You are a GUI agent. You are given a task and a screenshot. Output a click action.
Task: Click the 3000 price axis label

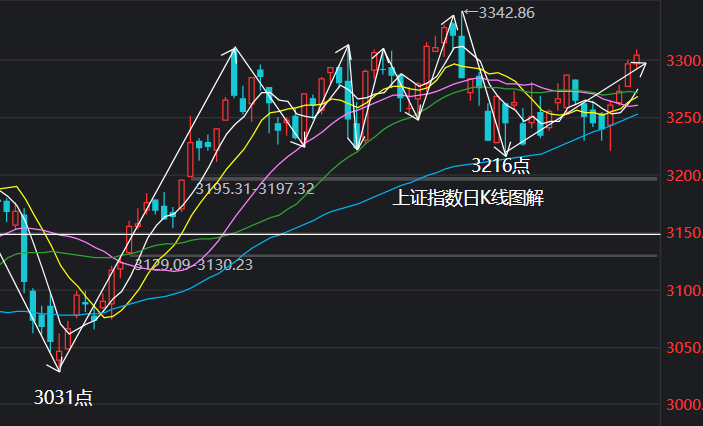pyautogui.click(x=684, y=405)
